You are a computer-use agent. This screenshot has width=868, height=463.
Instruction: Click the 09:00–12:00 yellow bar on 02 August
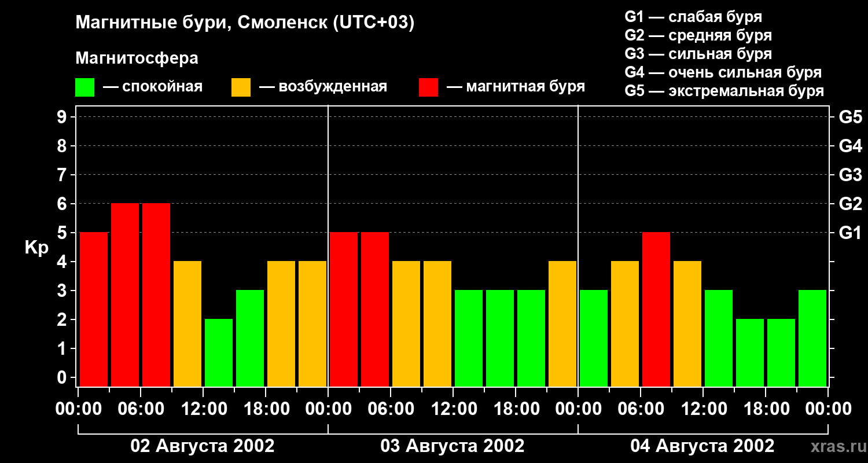187,324
